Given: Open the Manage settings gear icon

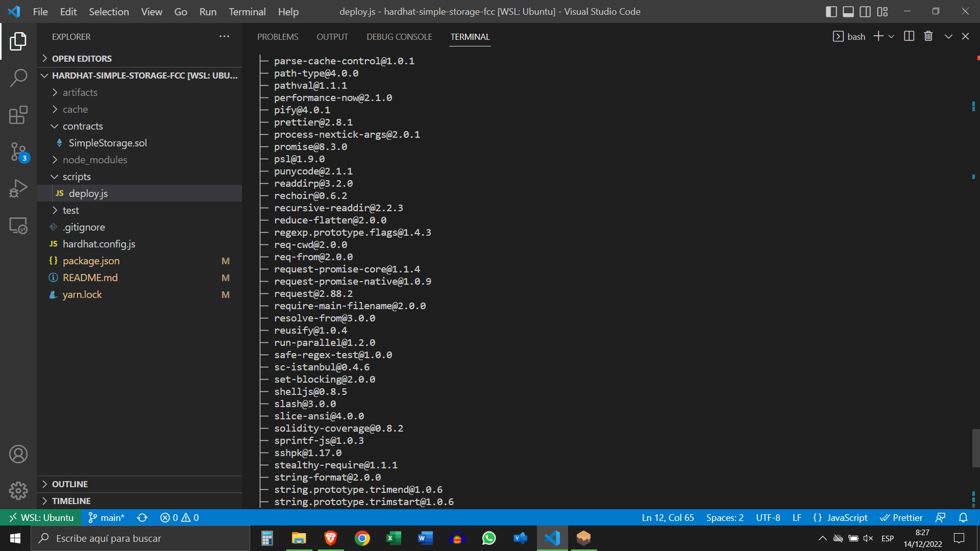Looking at the screenshot, I should point(18,490).
